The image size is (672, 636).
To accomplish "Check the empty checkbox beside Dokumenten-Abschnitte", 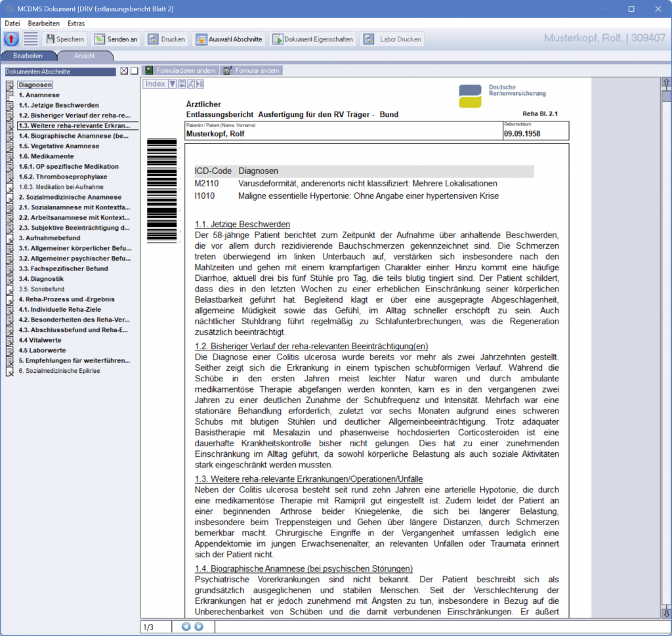I will pos(134,72).
